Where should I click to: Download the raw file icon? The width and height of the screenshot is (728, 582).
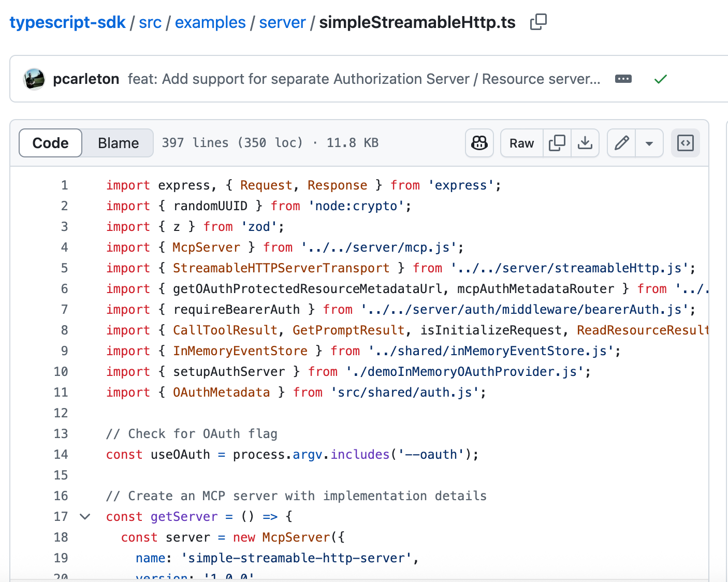[x=585, y=143]
